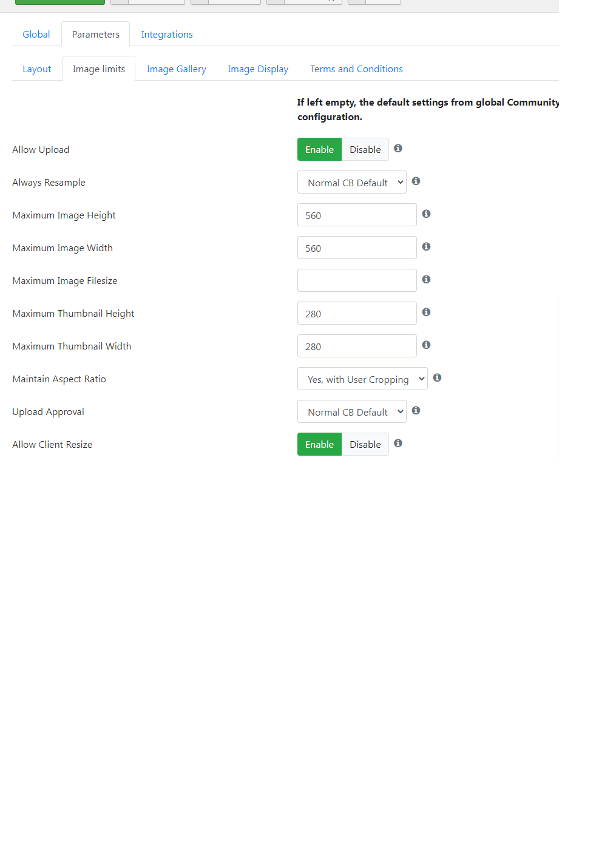Click the Maximum Image Filesize input field
616x844 pixels.
tap(357, 280)
